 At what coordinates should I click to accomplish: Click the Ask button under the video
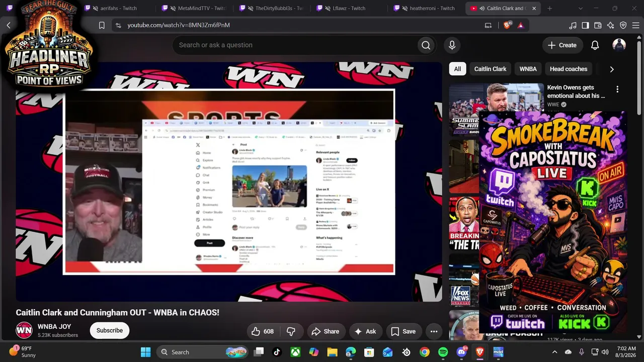click(365, 331)
